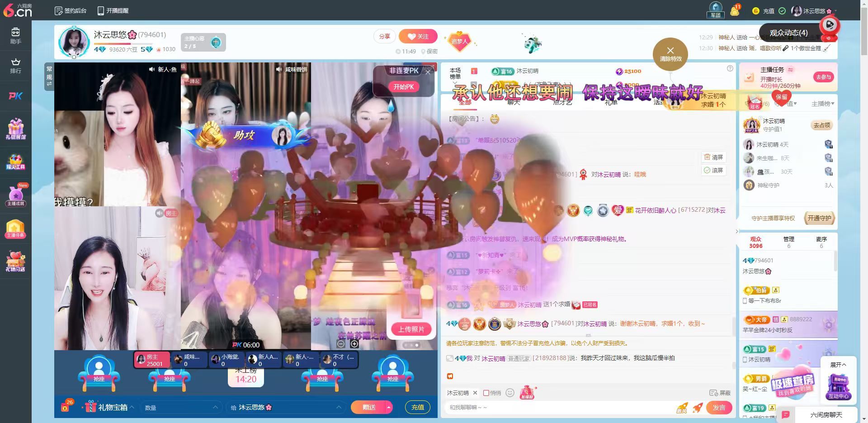Open the 助手 assistant in the sidebar

[x=16, y=36]
